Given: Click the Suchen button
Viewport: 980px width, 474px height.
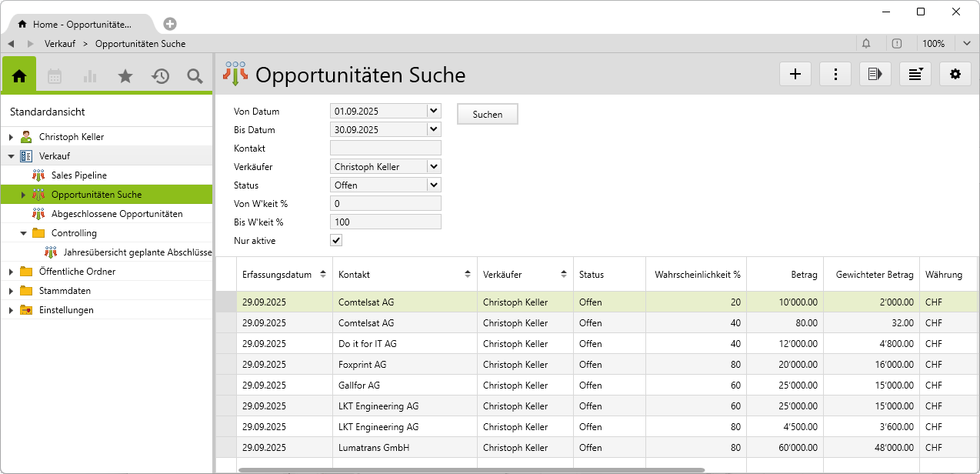Looking at the screenshot, I should (487, 115).
